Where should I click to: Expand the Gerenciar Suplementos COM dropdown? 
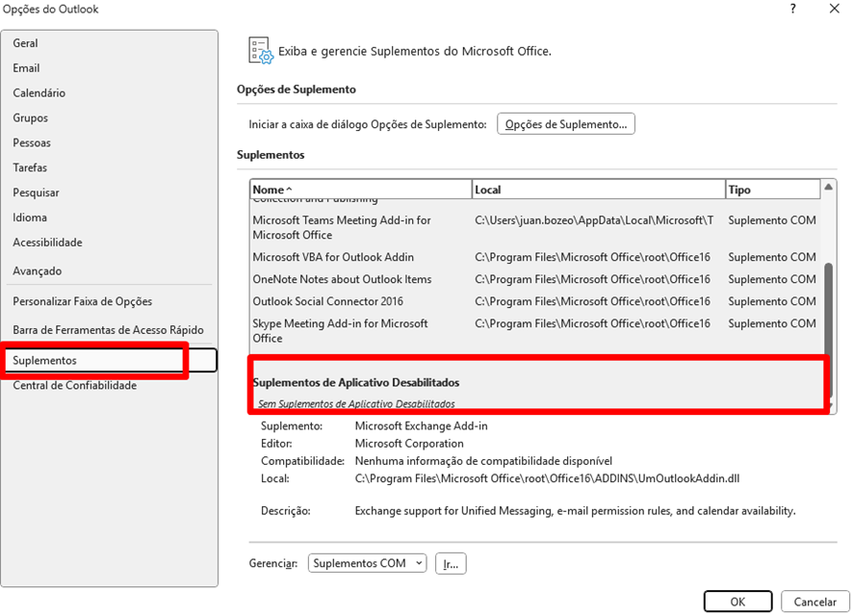(x=367, y=564)
